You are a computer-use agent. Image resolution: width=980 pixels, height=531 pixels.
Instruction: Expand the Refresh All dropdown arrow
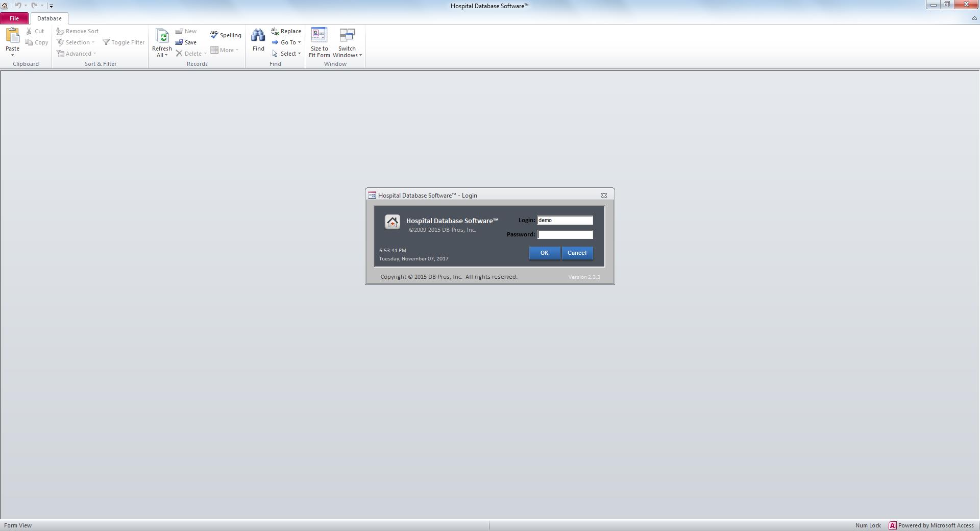(x=166, y=55)
